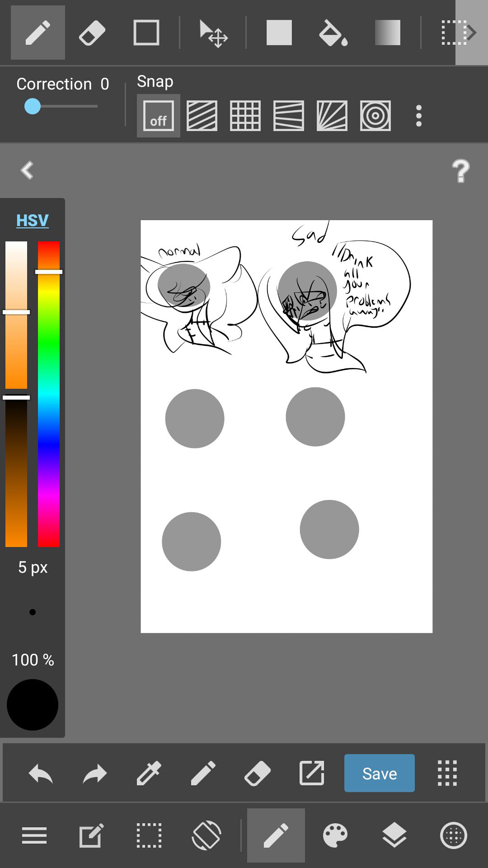Viewport: 488px width, 868px height.
Task: Open the dotted grid shortcut menu
Action: (x=447, y=773)
